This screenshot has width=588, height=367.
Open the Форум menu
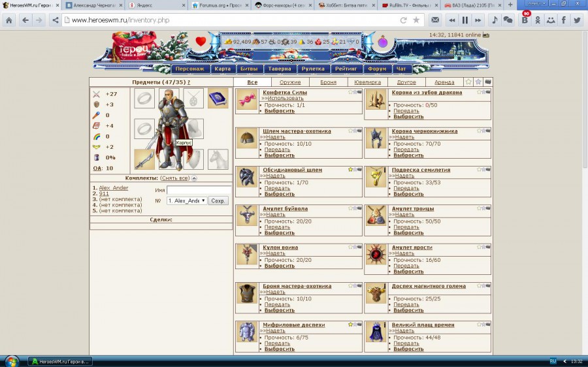coord(377,69)
